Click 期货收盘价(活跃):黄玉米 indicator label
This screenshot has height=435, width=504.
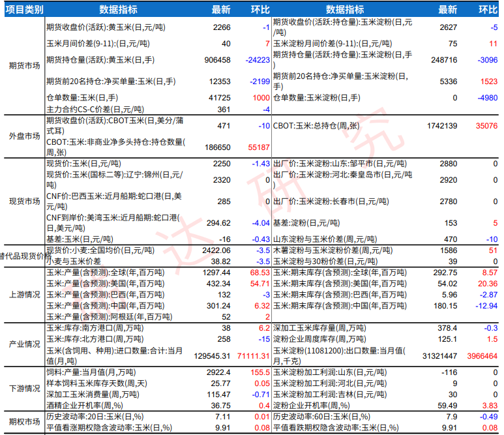tap(106, 27)
